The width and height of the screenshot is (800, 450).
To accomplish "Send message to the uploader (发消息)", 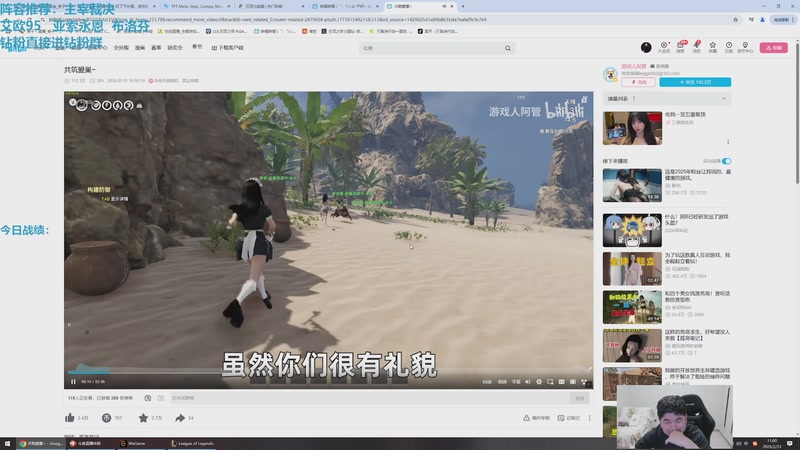I will point(660,66).
